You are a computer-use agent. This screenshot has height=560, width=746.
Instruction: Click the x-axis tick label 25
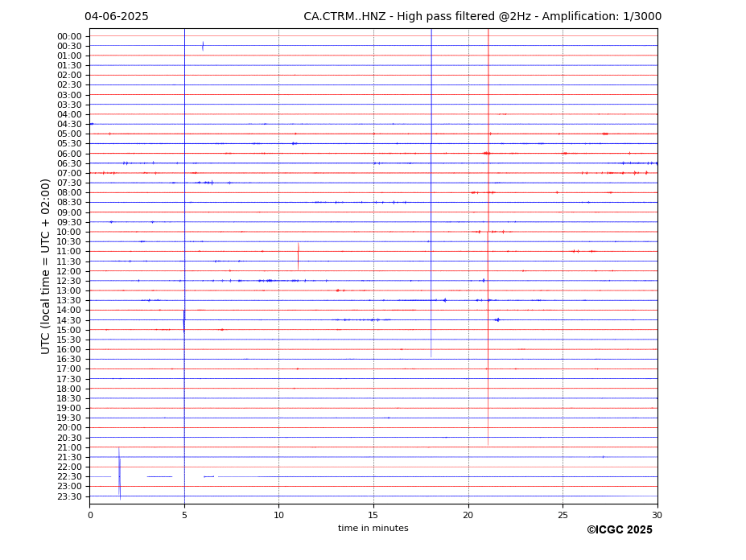(563, 515)
